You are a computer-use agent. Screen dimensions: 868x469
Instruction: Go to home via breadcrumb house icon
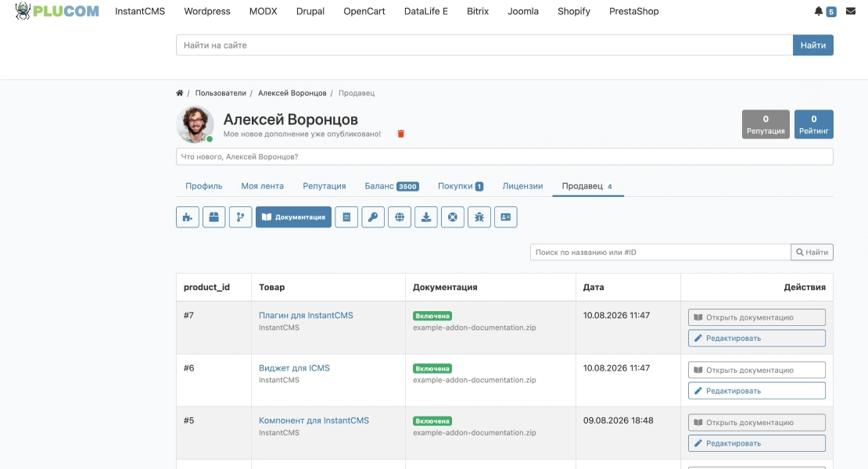179,93
